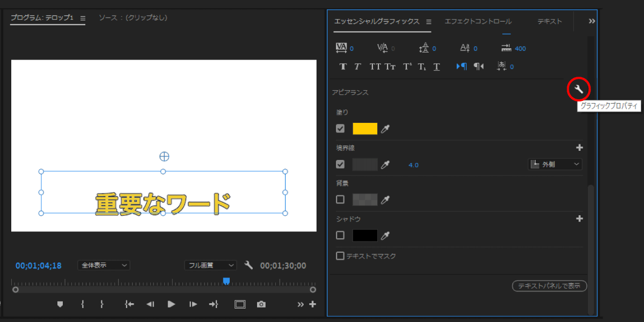Click the Faux Bold text style icon
This screenshot has width=644, height=322.
343,67
